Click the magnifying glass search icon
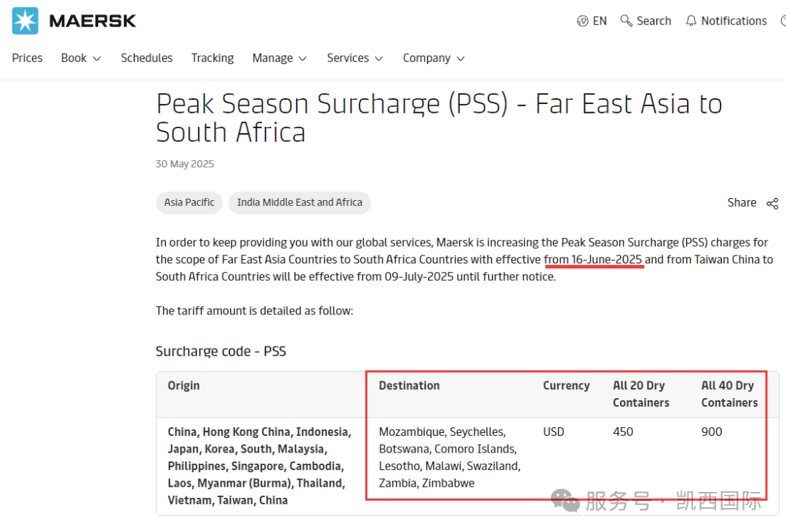786x532 pixels. tap(626, 20)
